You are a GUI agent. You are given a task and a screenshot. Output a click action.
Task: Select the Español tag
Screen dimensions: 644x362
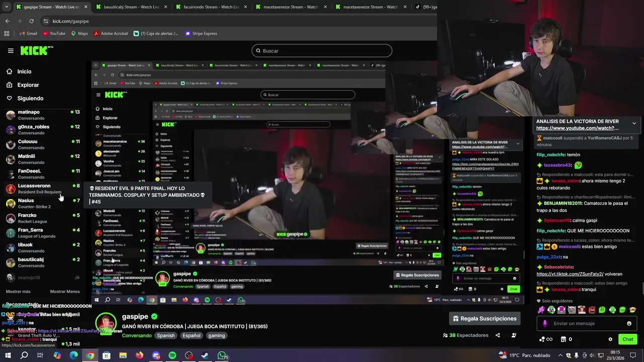[x=191, y=335]
